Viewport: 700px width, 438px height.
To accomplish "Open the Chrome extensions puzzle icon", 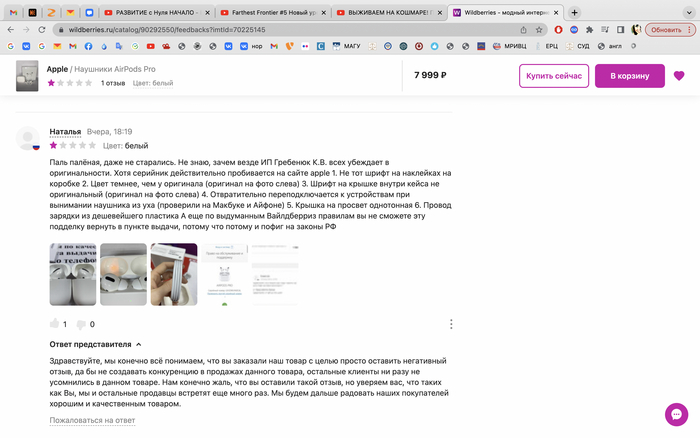I will pyautogui.click(x=589, y=30).
